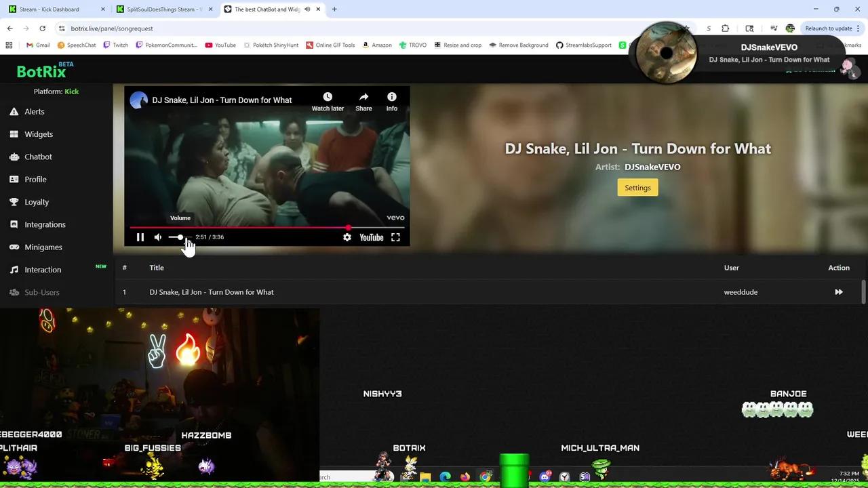Image resolution: width=868 pixels, height=488 pixels.
Task: Open the Twitch bookmark
Action: pyautogui.click(x=116, y=45)
